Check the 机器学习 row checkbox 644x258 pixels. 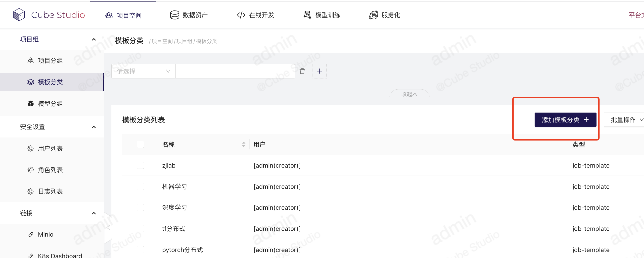click(x=140, y=186)
